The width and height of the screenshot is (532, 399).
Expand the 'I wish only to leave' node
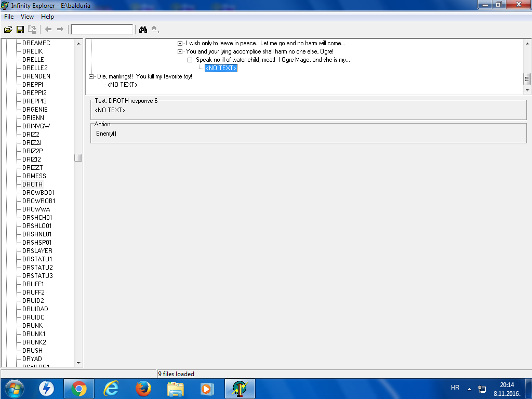[x=180, y=44]
